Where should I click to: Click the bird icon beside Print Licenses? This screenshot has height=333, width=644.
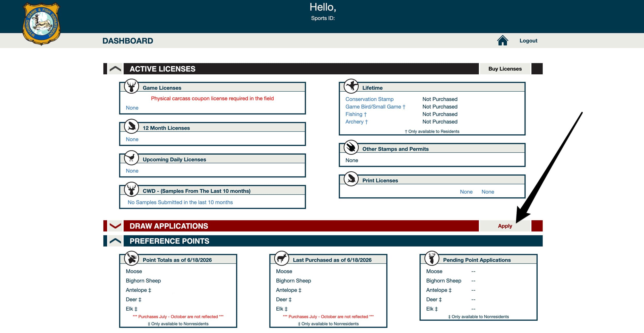pos(351,179)
